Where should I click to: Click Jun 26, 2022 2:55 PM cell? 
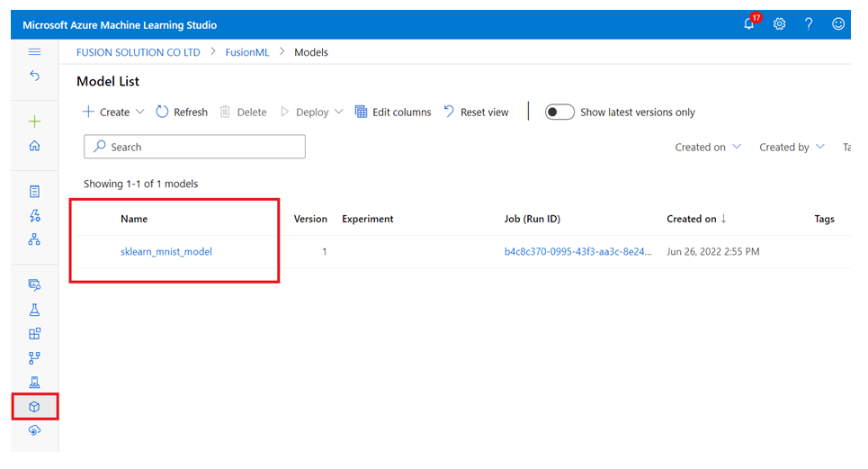click(713, 251)
